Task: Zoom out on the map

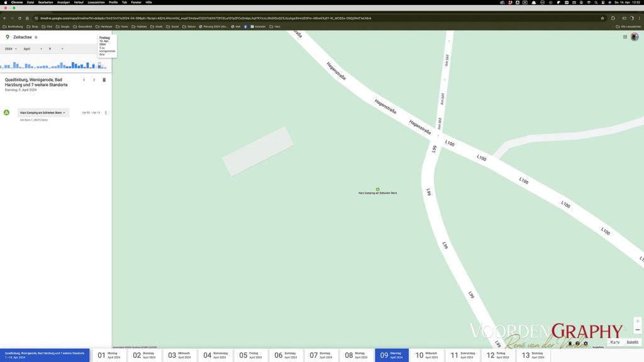Action: click(637, 329)
